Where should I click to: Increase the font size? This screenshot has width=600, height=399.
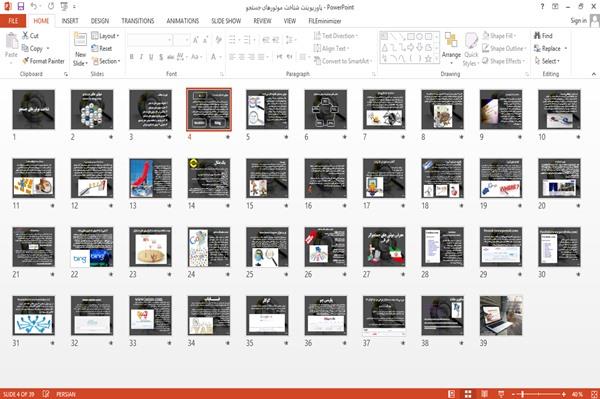(196, 40)
